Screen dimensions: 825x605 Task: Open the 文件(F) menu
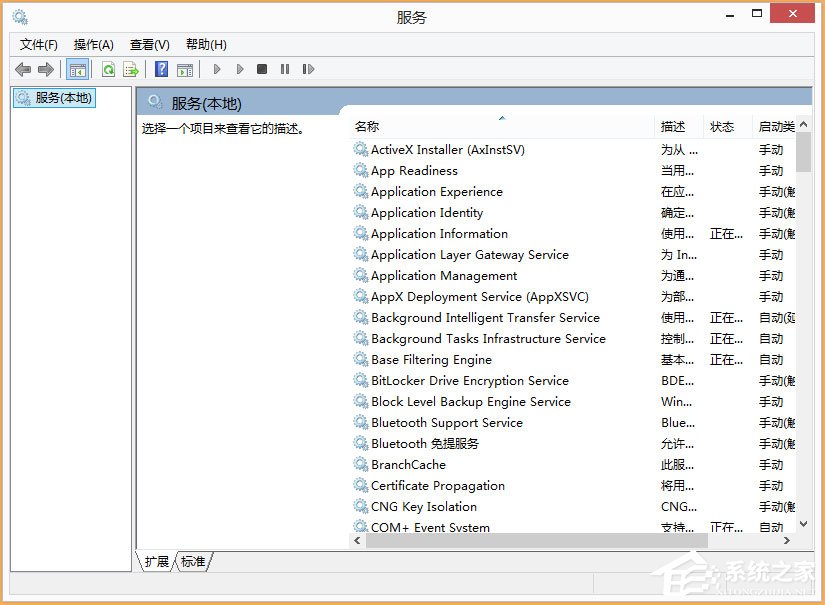click(x=37, y=44)
